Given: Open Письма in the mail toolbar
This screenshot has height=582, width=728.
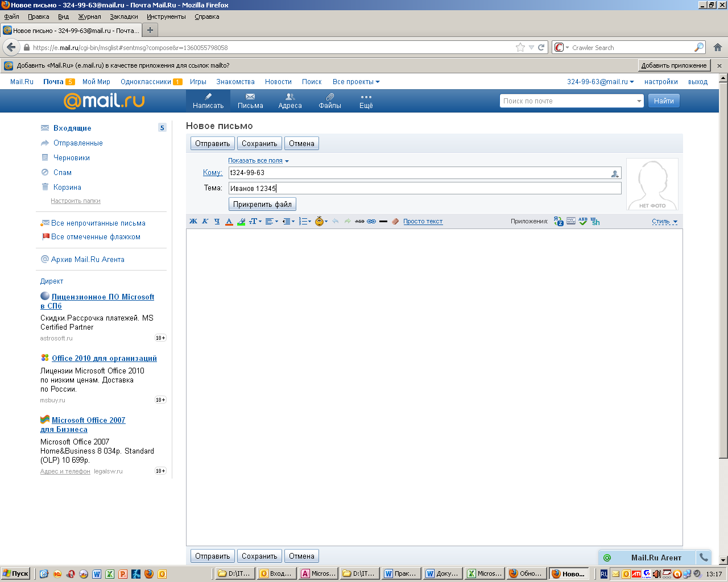Looking at the screenshot, I should pyautogui.click(x=250, y=101).
